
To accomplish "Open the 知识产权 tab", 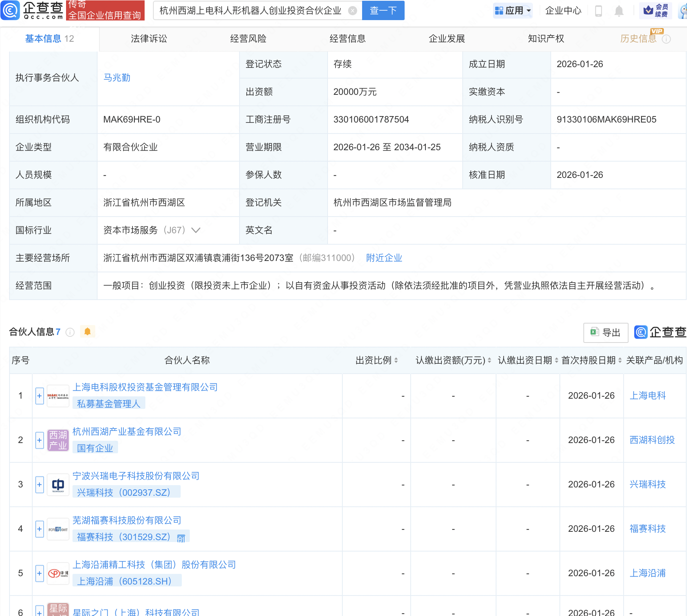I will [545, 38].
